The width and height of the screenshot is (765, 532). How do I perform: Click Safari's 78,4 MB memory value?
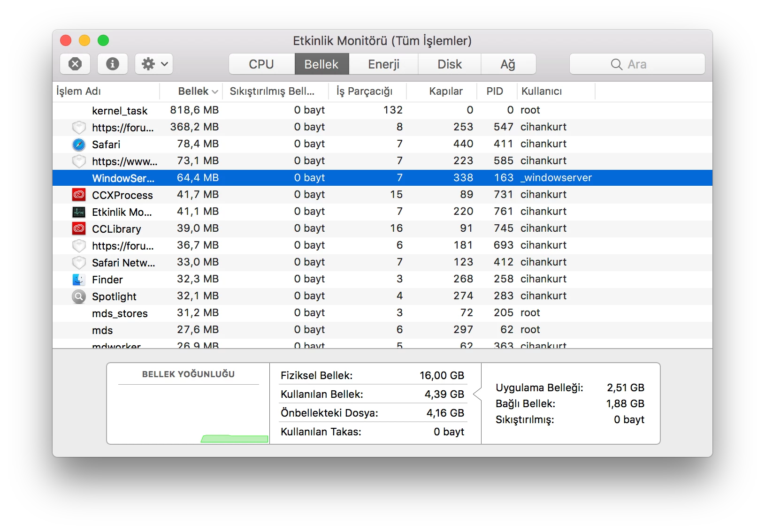coord(198,144)
